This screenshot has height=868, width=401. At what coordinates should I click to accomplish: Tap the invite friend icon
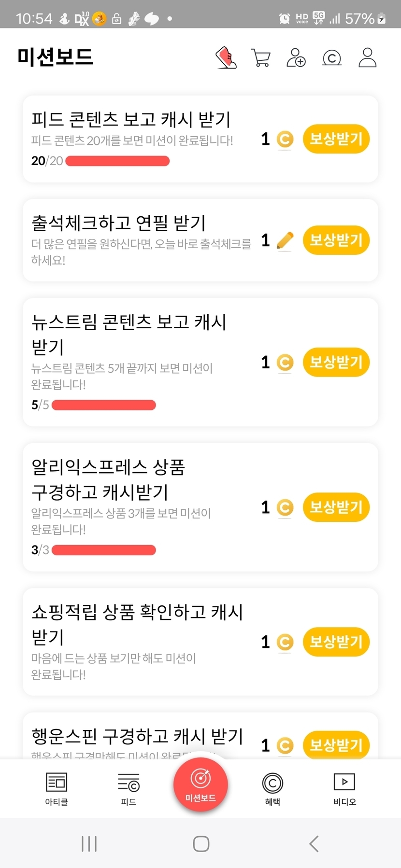(296, 57)
